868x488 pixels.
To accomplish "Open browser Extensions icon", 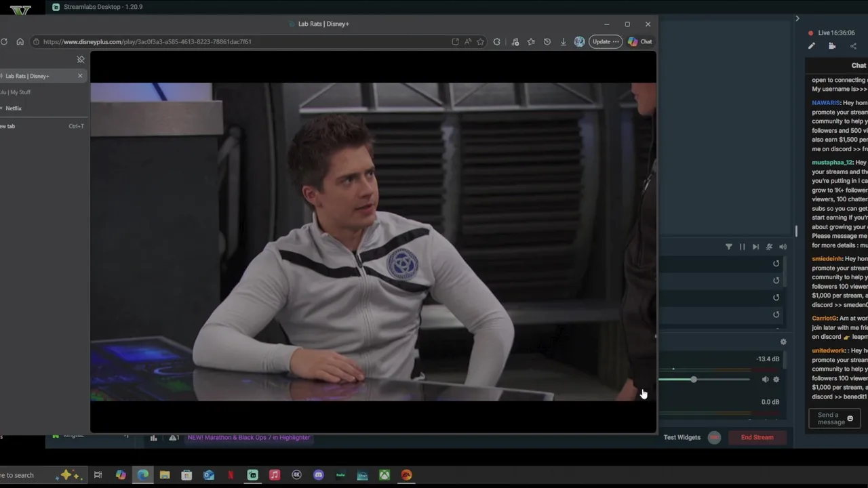I will (x=496, y=41).
